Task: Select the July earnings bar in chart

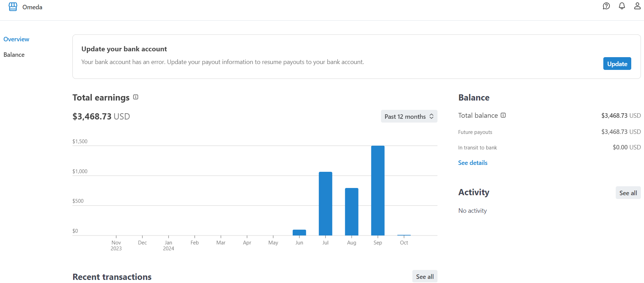Action: (325, 203)
